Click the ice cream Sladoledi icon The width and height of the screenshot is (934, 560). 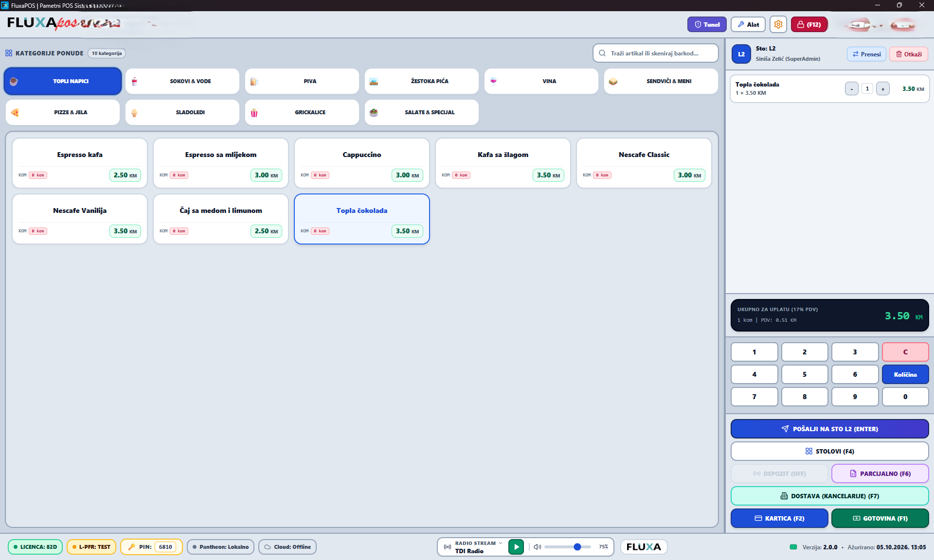tap(134, 112)
